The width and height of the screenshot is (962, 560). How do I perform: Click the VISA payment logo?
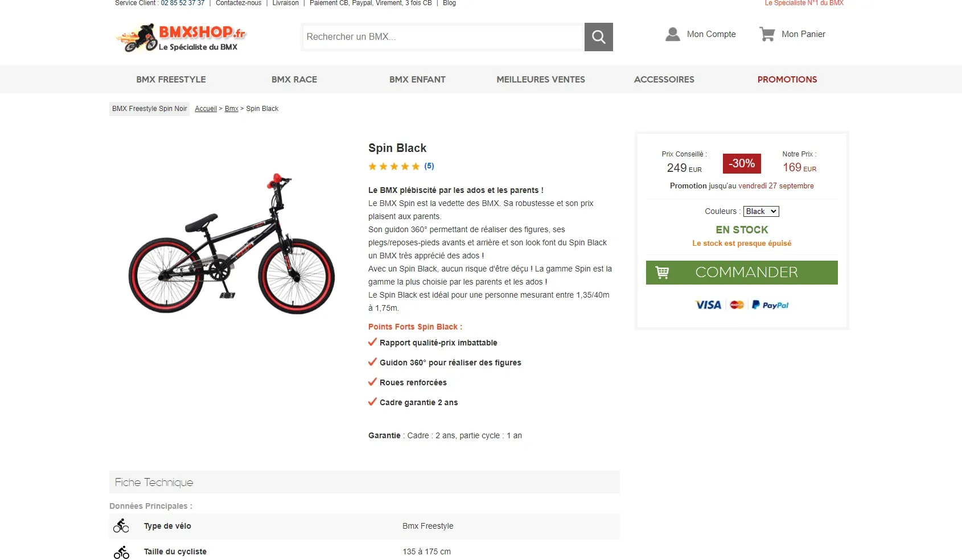(708, 305)
